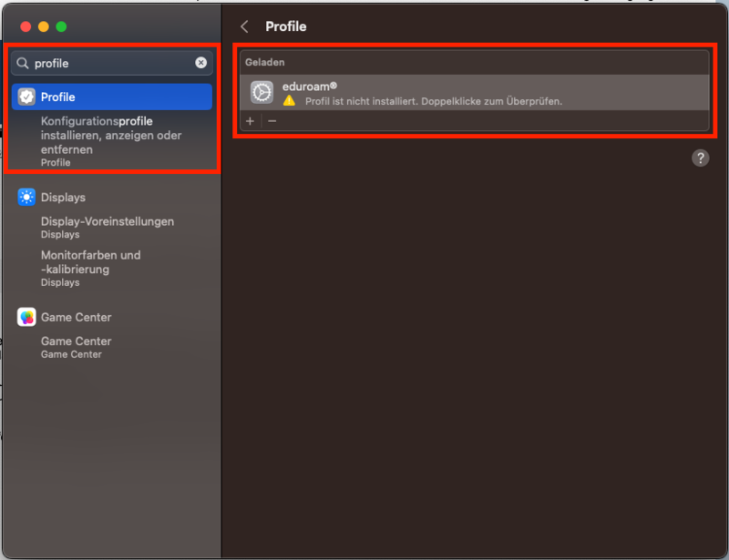Remove profile with the minus button
The image size is (729, 560).
pos(272,121)
